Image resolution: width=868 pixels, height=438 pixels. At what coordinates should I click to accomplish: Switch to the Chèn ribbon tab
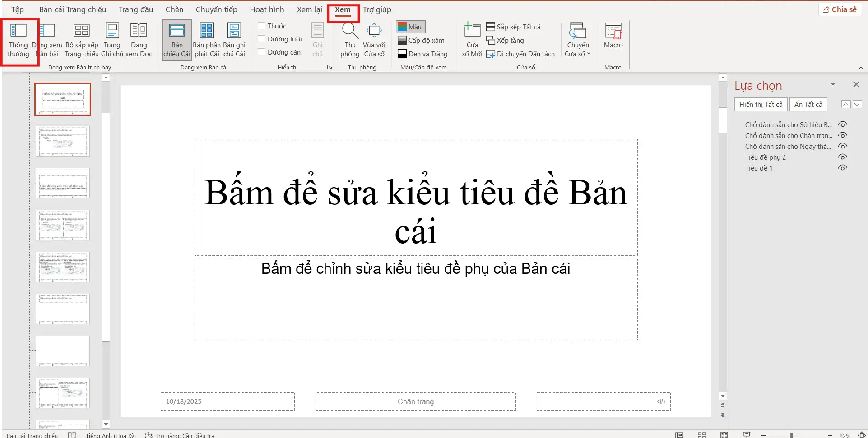pyautogui.click(x=174, y=9)
